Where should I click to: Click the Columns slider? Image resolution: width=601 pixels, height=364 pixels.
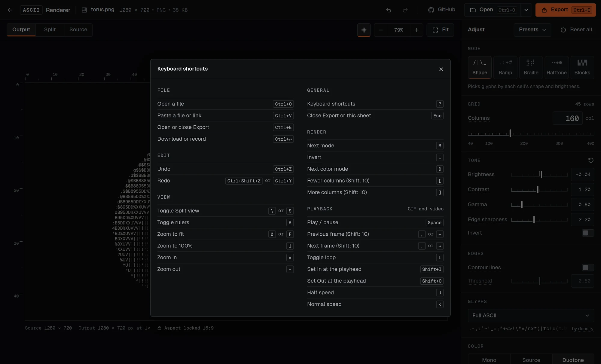531,133
